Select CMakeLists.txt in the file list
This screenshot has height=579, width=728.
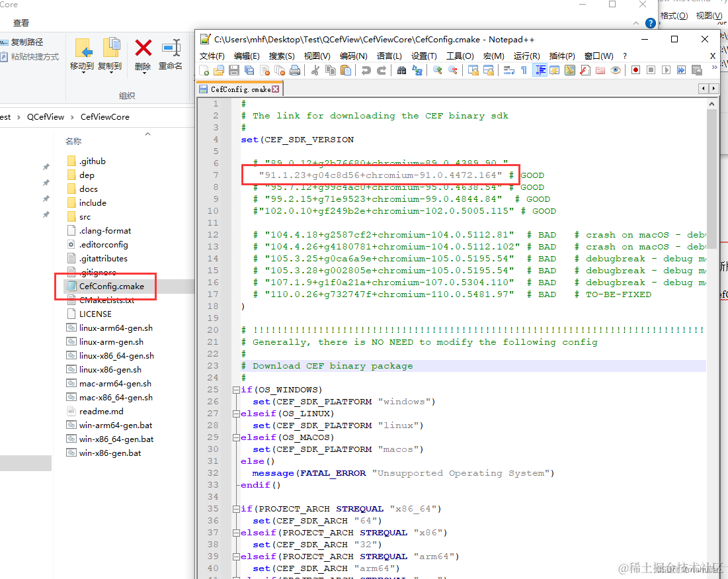coord(106,300)
